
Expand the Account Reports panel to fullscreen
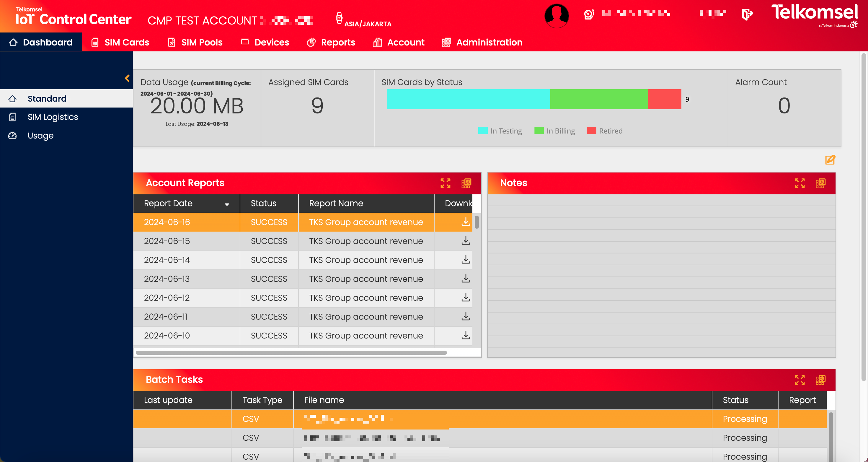pyautogui.click(x=445, y=183)
